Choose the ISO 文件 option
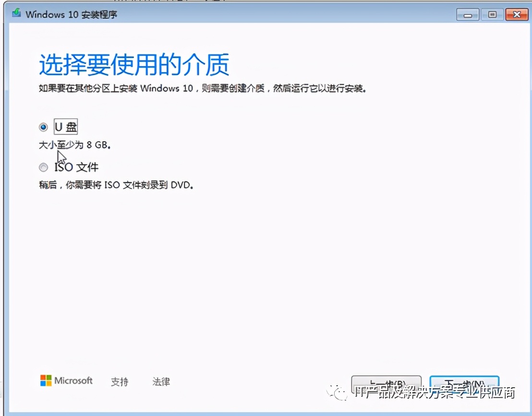Image resolution: width=532 pixels, height=416 pixels. point(43,167)
